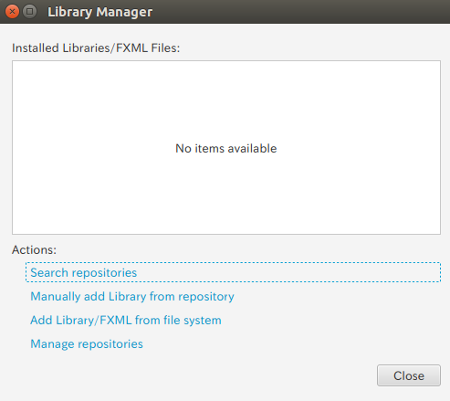Focus the dotted Search repositories row

tap(233, 272)
